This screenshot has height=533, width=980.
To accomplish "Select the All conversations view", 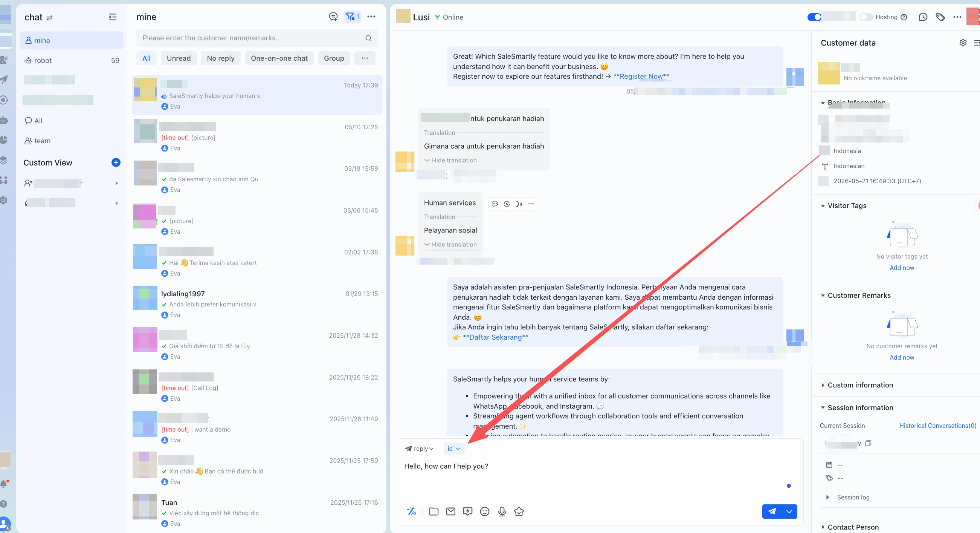I will pyautogui.click(x=72, y=121).
